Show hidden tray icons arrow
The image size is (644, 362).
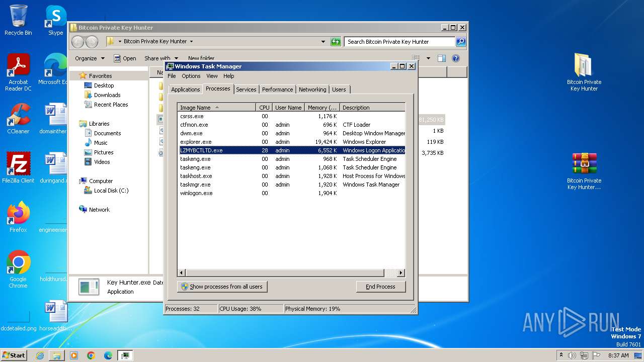point(561,355)
